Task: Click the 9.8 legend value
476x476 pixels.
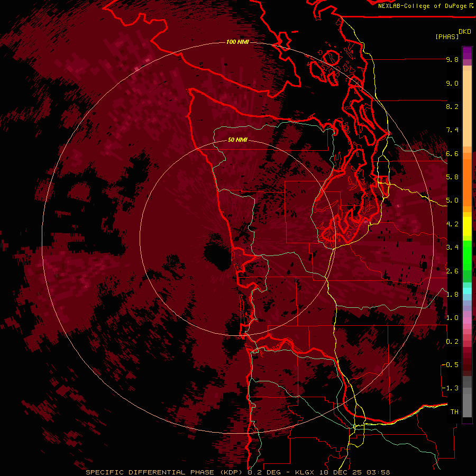Action: click(x=452, y=60)
